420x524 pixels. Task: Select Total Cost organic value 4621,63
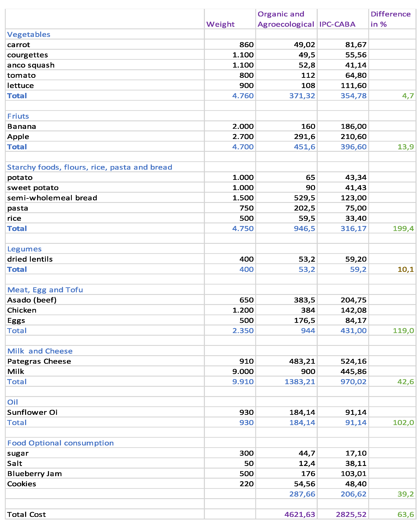(x=300, y=514)
